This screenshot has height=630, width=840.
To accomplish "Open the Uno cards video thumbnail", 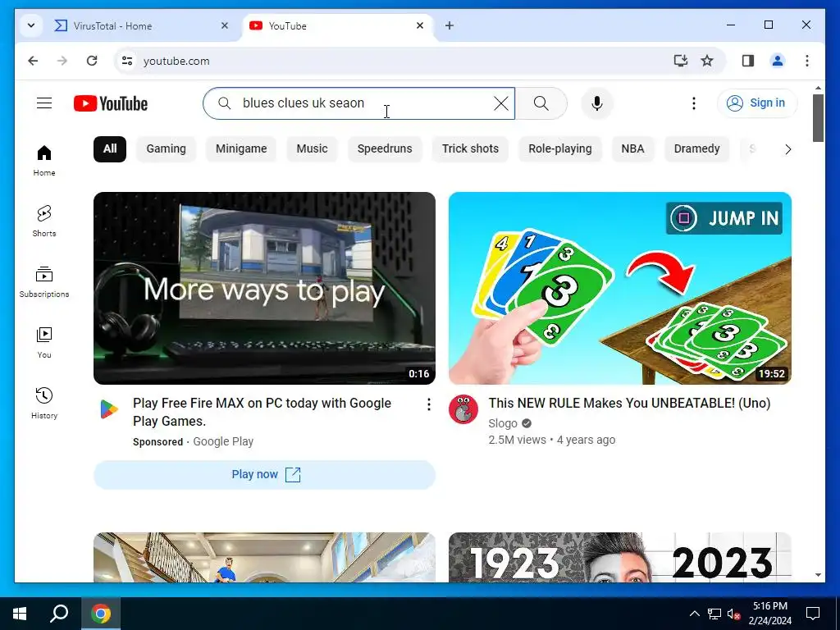I will (x=620, y=288).
